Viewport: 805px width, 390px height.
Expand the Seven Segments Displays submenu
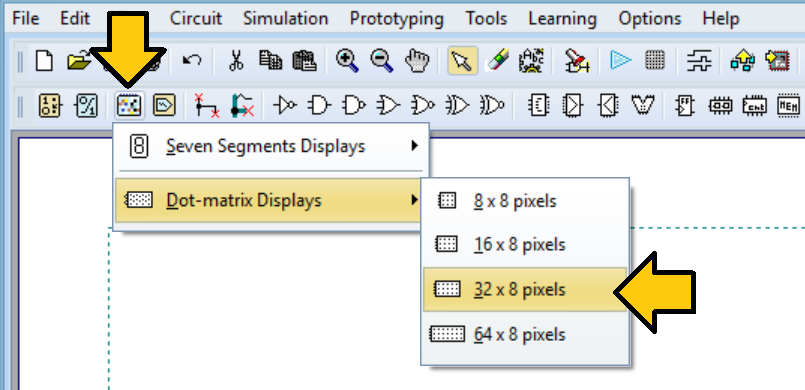pos(271,146)
